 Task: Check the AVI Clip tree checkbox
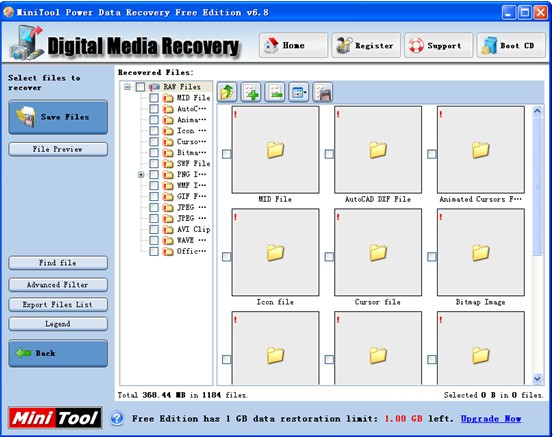(154, 229)
